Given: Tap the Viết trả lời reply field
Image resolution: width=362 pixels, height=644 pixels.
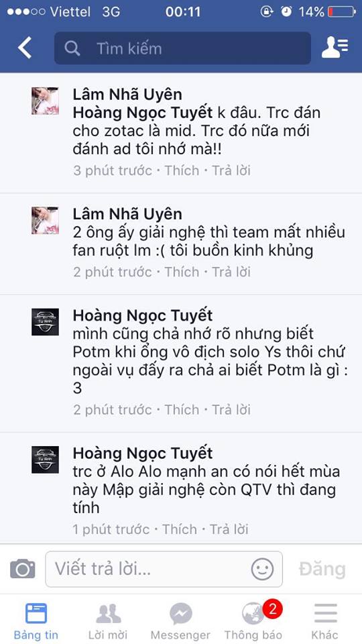Looking at the screenshot, I should [x=164, y=570].
